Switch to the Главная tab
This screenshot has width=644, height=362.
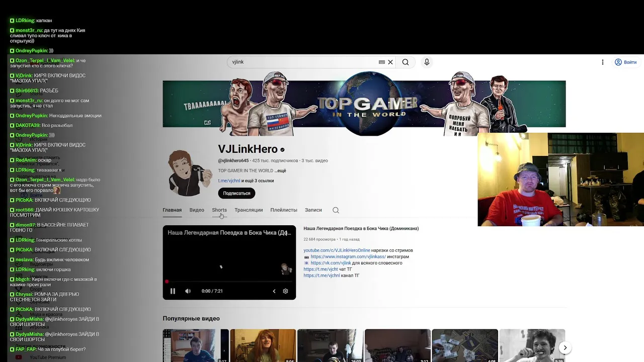click(x=172, y=210)
